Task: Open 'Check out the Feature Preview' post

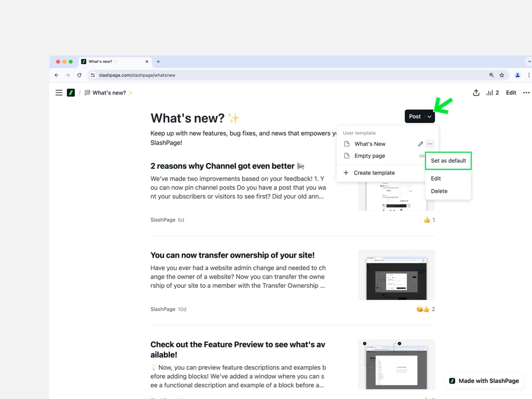Action: pos(238,350)
